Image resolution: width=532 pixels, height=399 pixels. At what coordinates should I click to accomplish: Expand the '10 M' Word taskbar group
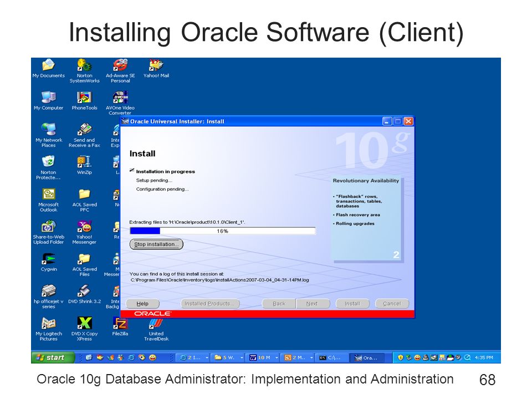pyautogui.click(x=263, y=357)
